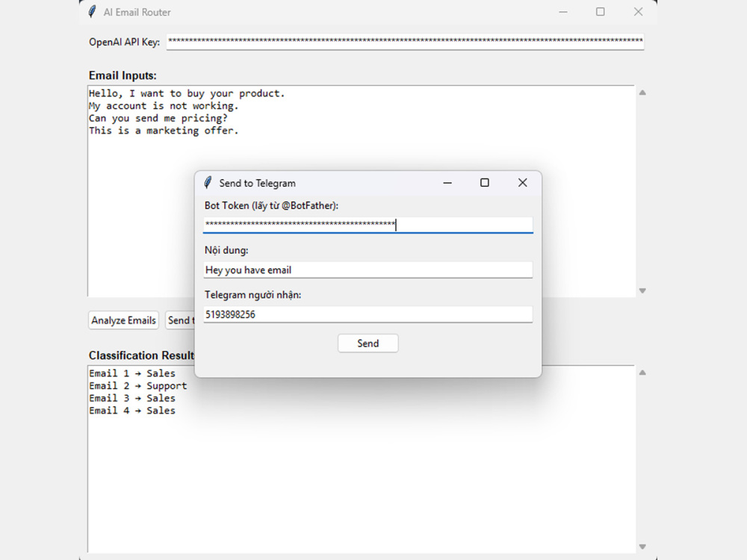Click Classification Results scrollbar up arrow

coord(642,373)
